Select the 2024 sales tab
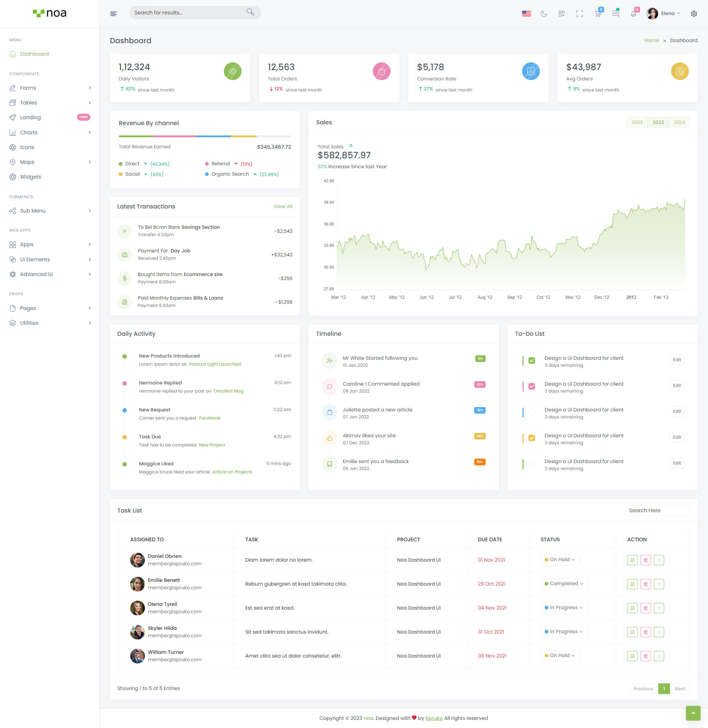 (678, 123)
